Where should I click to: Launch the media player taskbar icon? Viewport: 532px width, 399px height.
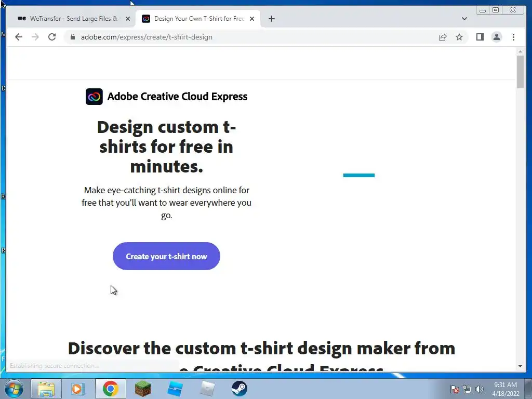coord(78,389)
